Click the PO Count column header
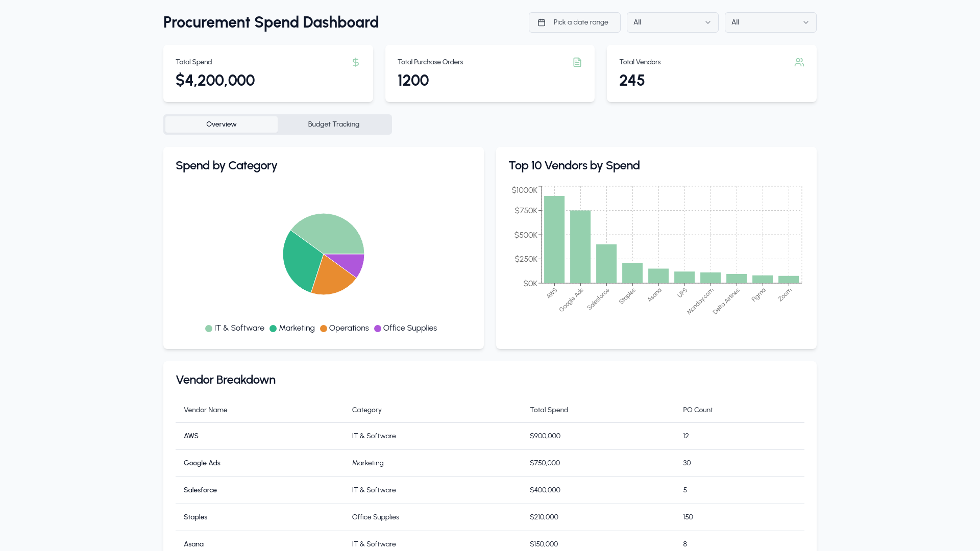 click(698, 410)
